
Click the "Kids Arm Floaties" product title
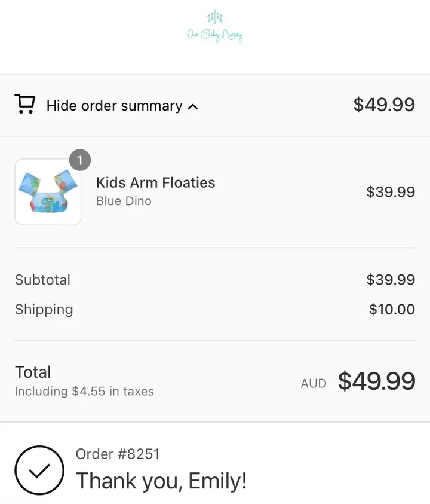pyautogui.click(x=155, y=182)
